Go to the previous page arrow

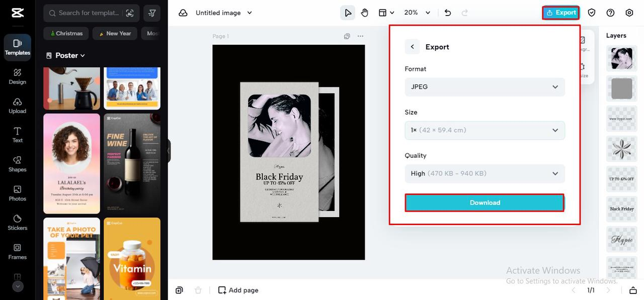coord(574,290)
